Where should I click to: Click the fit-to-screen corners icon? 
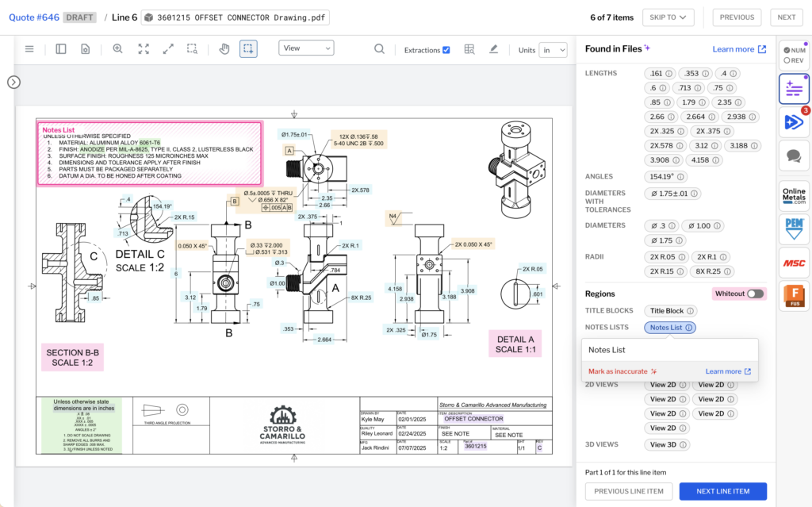[x=144, y=48]
